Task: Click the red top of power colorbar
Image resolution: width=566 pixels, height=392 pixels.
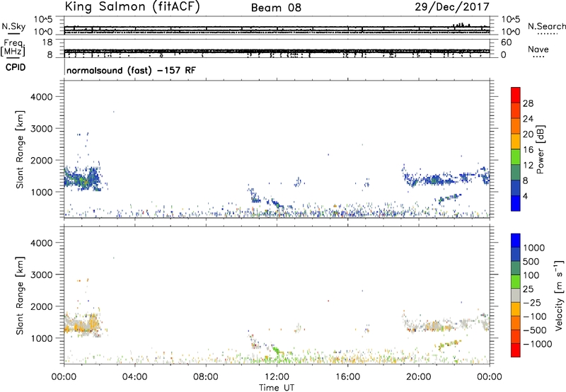Action: tap(516, 96)
